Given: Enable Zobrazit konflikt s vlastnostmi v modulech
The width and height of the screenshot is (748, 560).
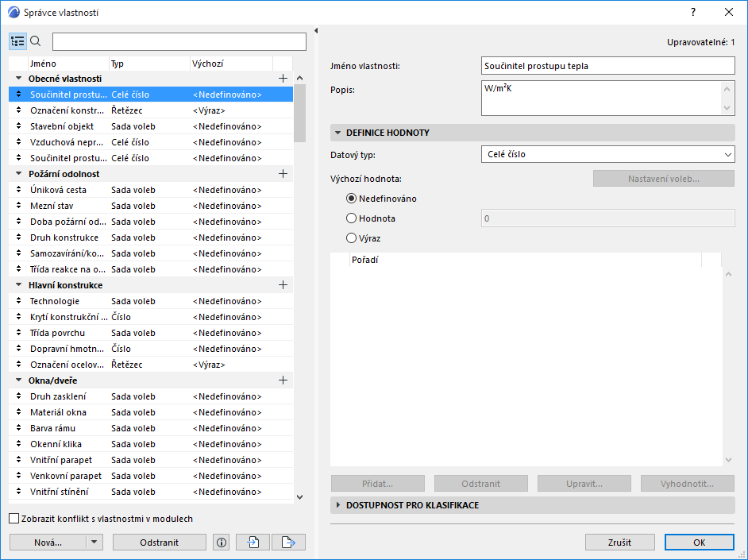Looking at the screenshot, I should [14, 519].
